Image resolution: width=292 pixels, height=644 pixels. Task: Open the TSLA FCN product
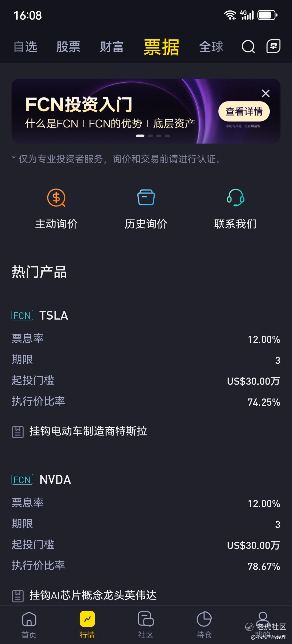[54, 315]
